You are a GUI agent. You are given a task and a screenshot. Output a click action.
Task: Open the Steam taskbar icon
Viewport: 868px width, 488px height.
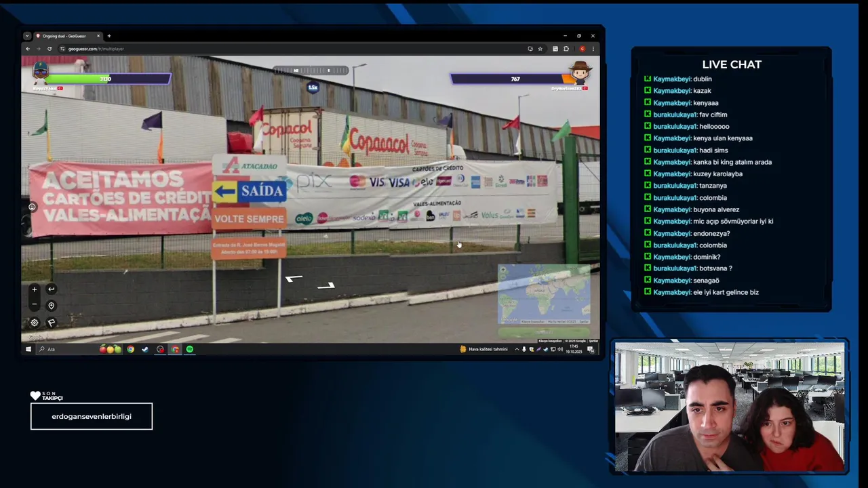145,349
